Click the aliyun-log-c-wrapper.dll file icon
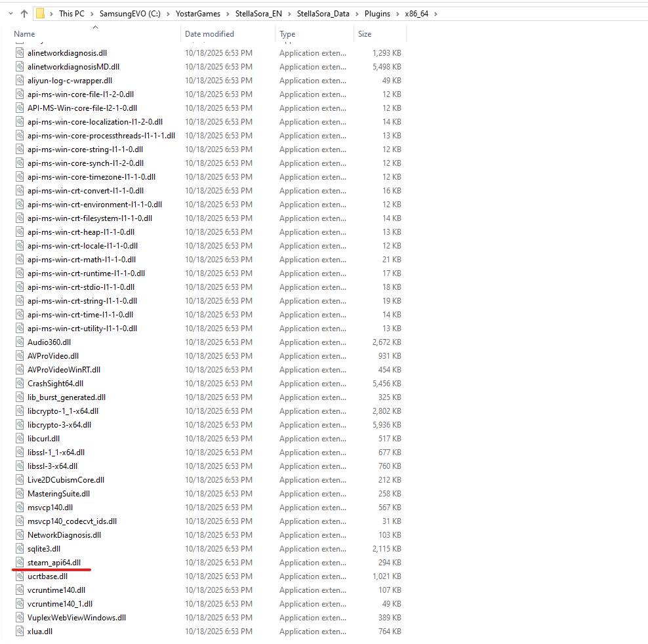 point(20,80)
